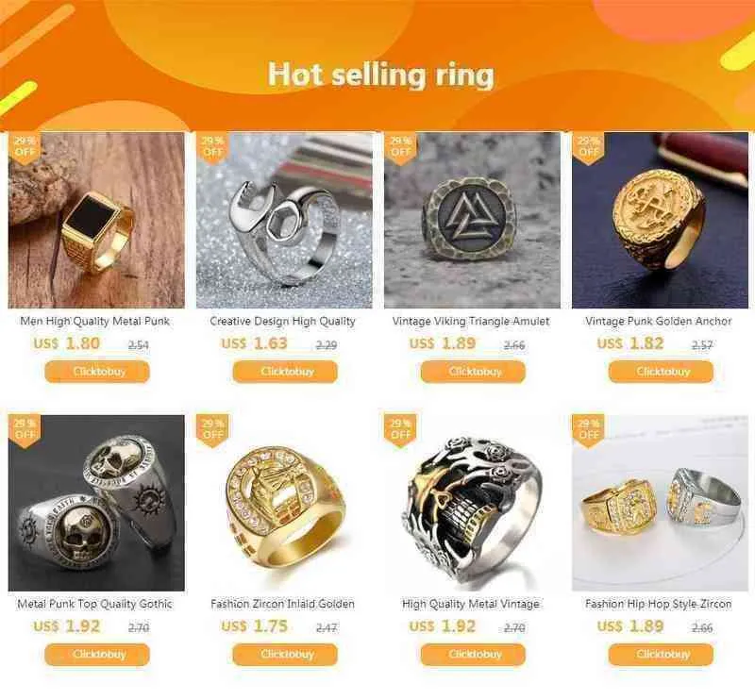Click to buy the Golden Anchor ring

[x=661, y=372]
